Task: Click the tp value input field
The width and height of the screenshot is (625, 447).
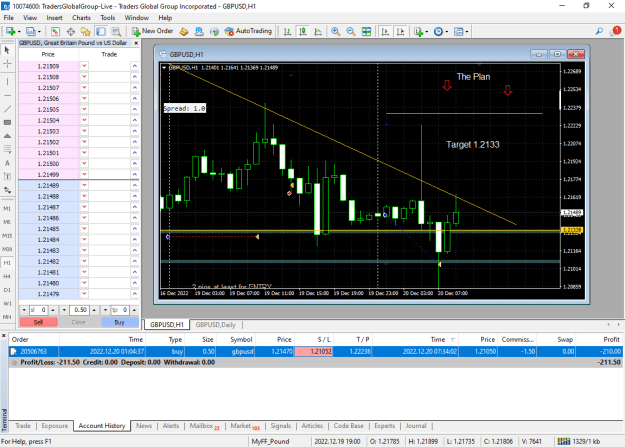Action: 120,310
